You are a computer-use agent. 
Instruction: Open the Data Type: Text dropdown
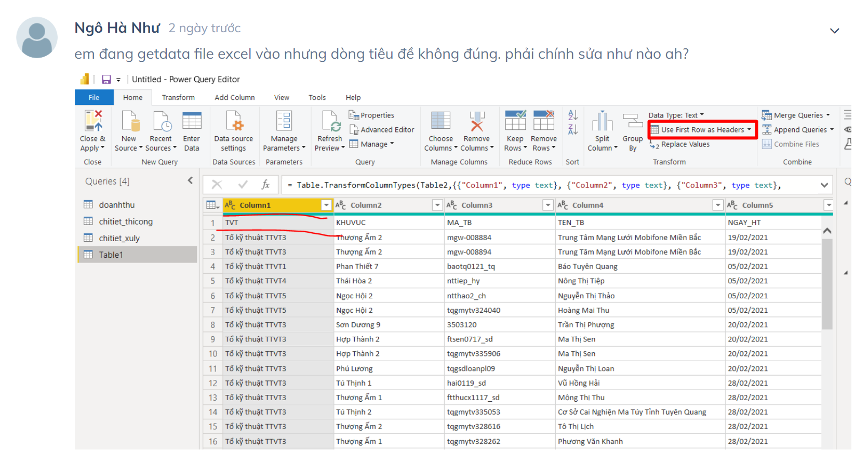click(x=676, y=115)
